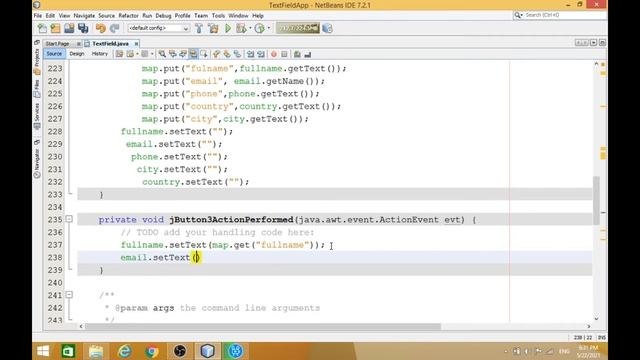Viewport: 640px width, 360px height.
Task: Toggle Rectangular Selection in editor toolbar
Action: [204, 54]
